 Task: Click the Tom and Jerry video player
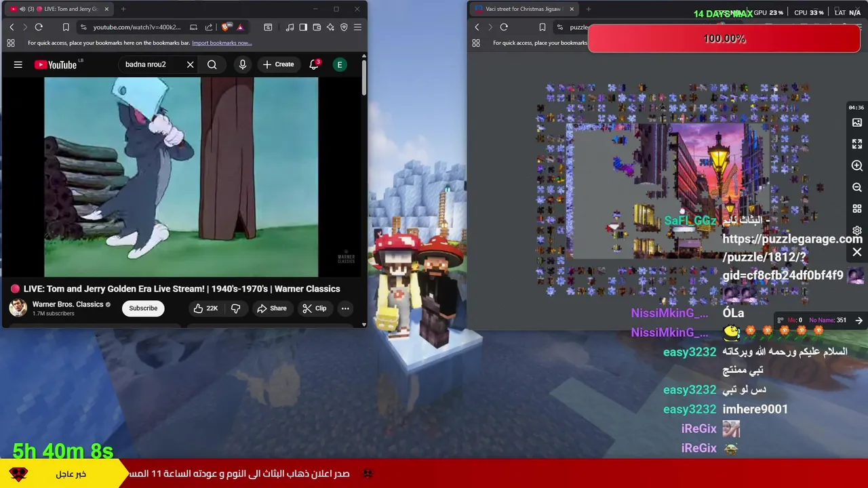pos(181,177)
